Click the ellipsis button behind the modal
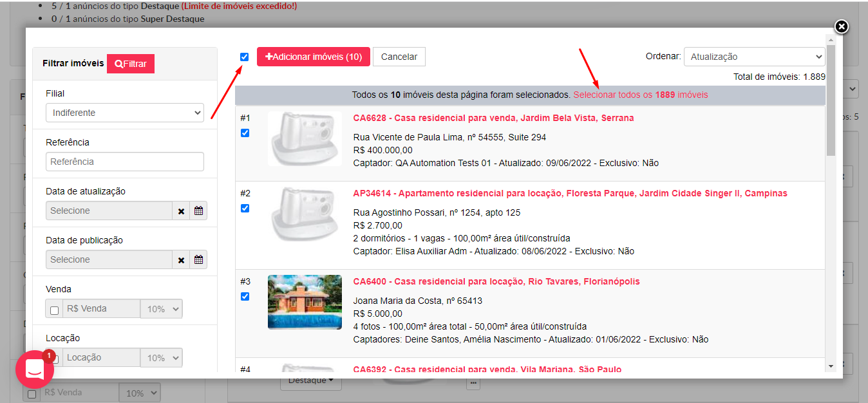Viewport: 868px width, 403px height. tap(473, 384)
